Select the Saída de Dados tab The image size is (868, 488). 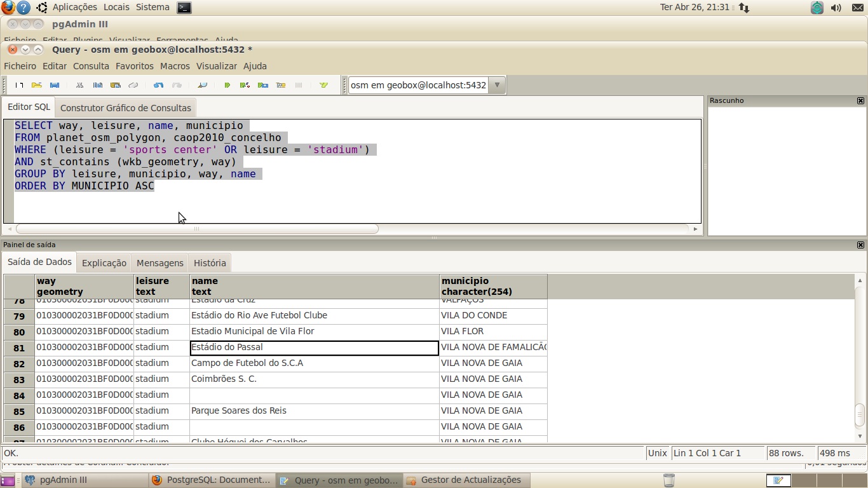[39, 262]
